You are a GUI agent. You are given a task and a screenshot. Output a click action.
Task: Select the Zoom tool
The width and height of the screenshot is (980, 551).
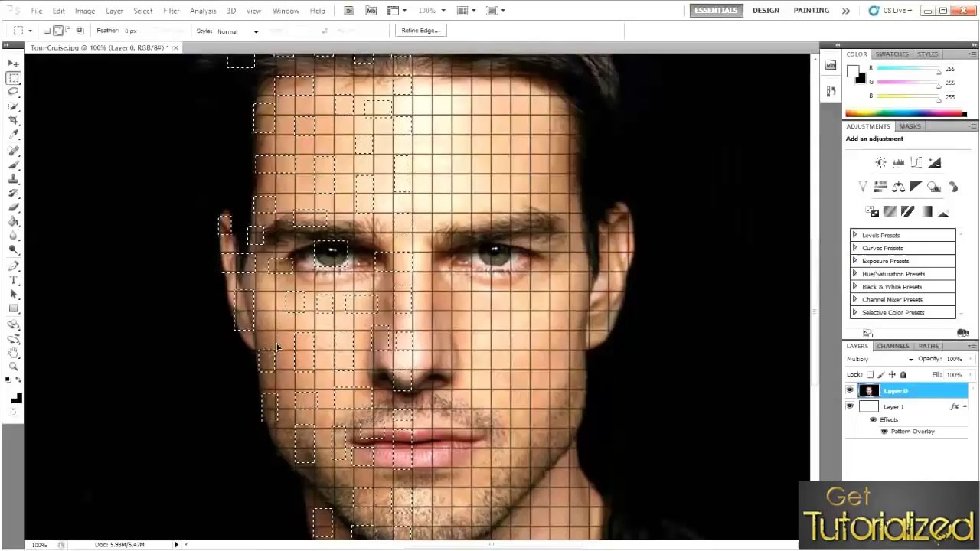pyautogui.click(x=14, y=367)
